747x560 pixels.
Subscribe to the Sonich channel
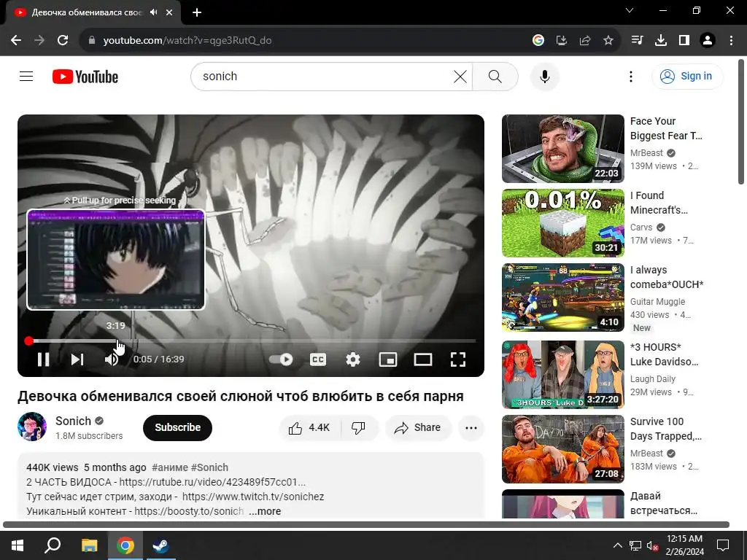[177, 427]
